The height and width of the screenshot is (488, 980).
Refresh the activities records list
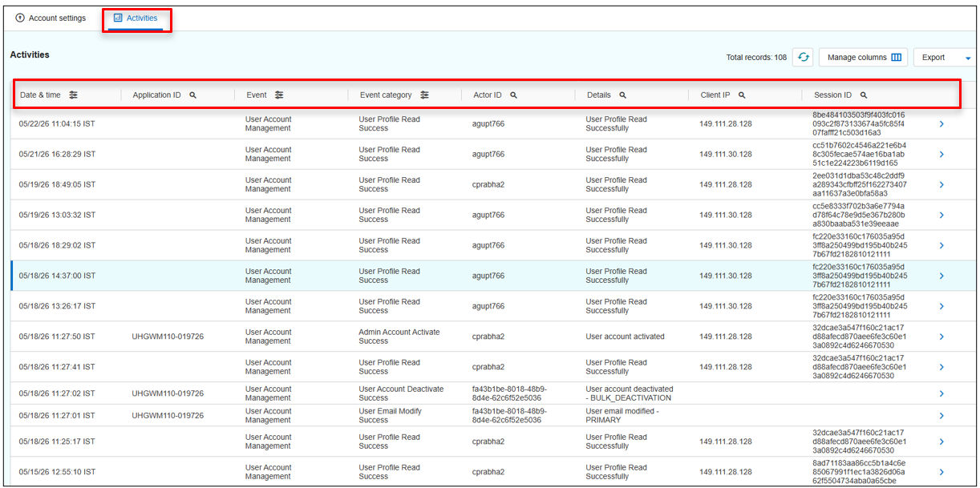(803, 58)
